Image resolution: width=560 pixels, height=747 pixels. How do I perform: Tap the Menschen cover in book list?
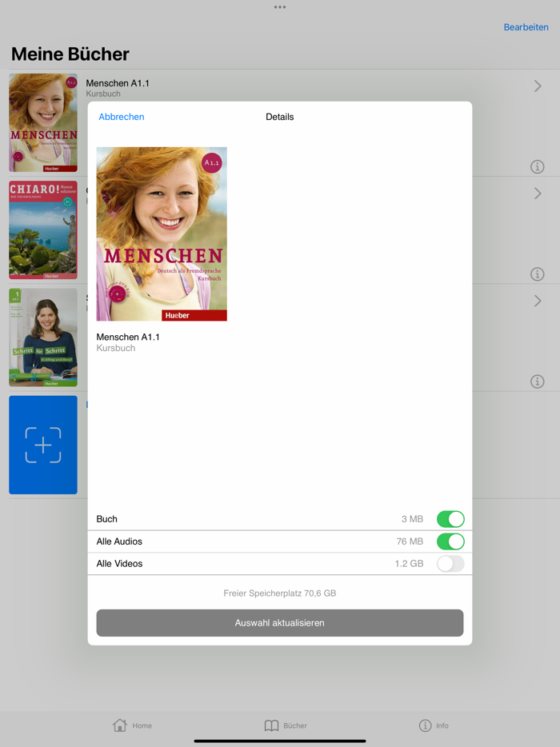click(43, 122)
